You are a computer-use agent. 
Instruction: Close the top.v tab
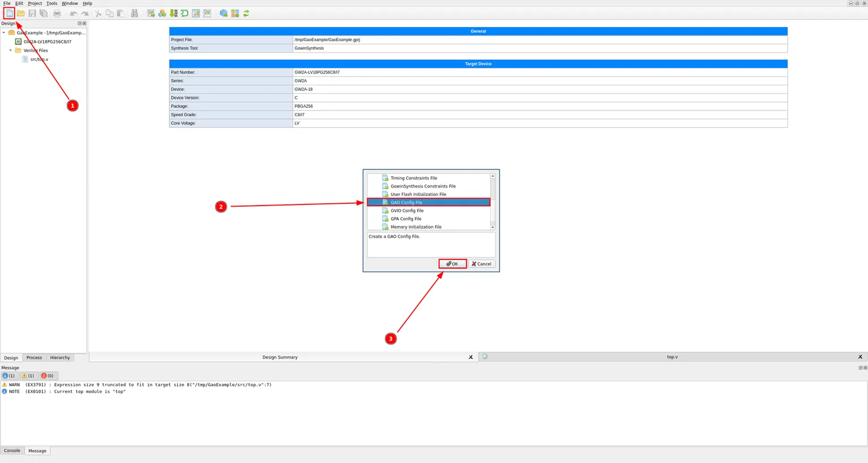coord(860,357)
